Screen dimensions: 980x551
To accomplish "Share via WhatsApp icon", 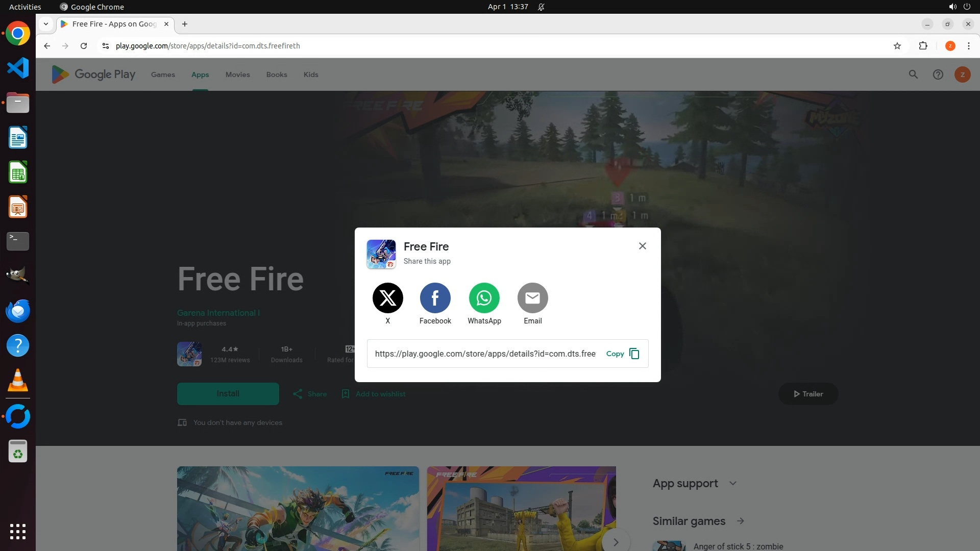I will click(x=484, y=298).
